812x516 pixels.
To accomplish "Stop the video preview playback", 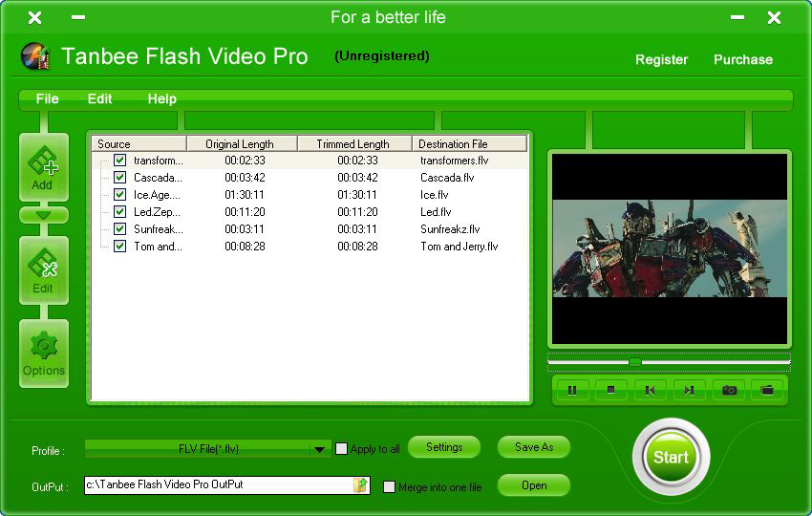I will 611,390.
